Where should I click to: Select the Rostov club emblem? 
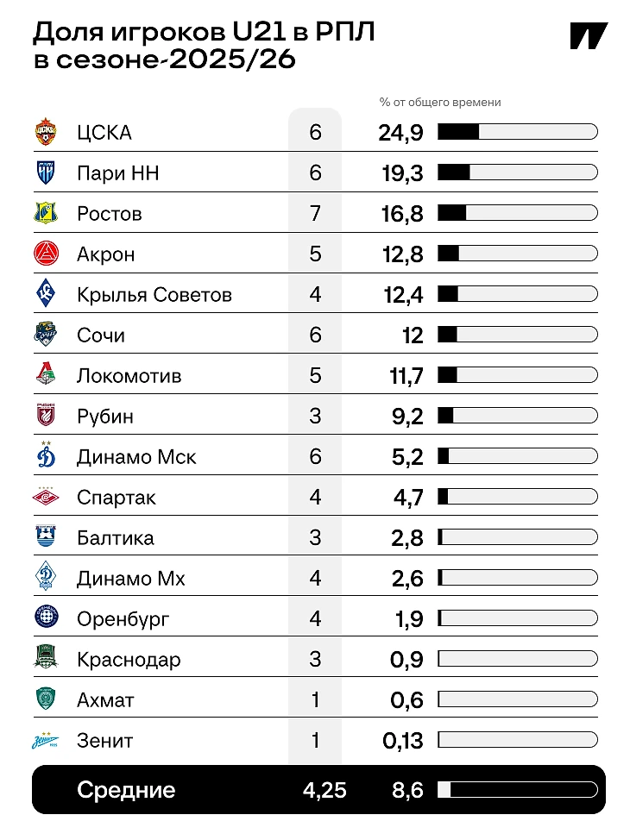tap(46, 213)
